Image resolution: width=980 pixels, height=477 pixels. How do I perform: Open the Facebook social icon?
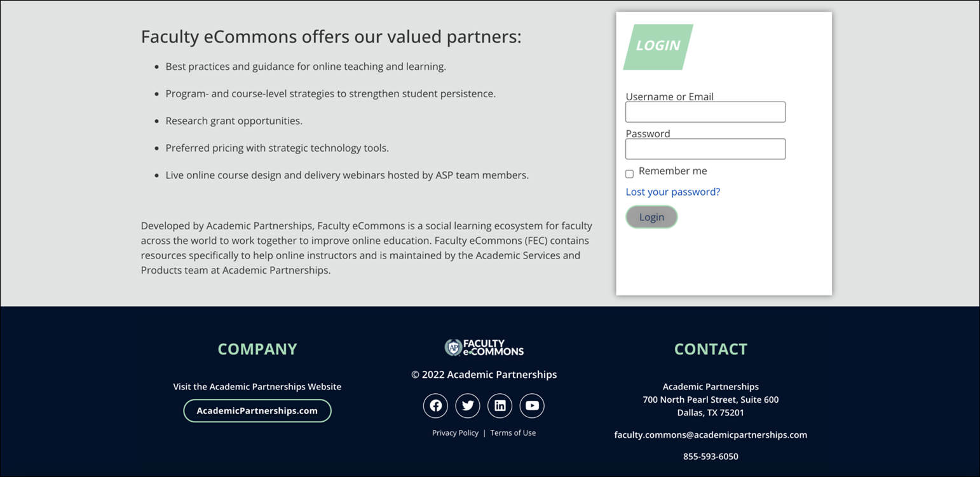pyautogui.click(x=435, y=406)
